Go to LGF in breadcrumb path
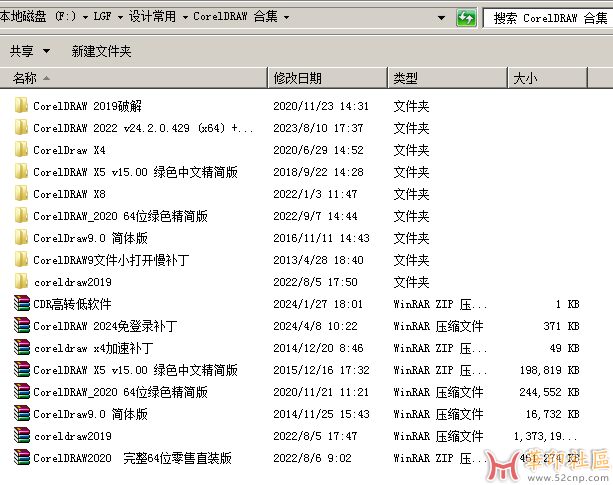Screen dimensions: 613x485 tap(102, 16)
